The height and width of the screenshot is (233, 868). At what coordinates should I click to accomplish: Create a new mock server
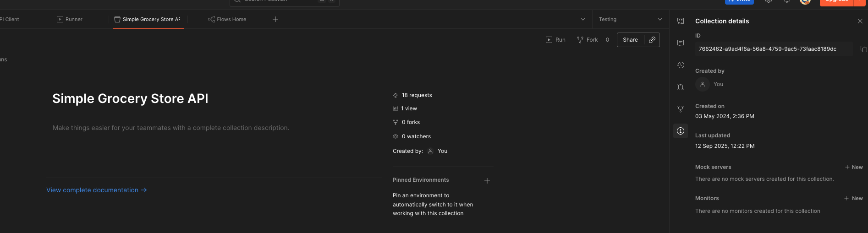(x=854, y=167)
